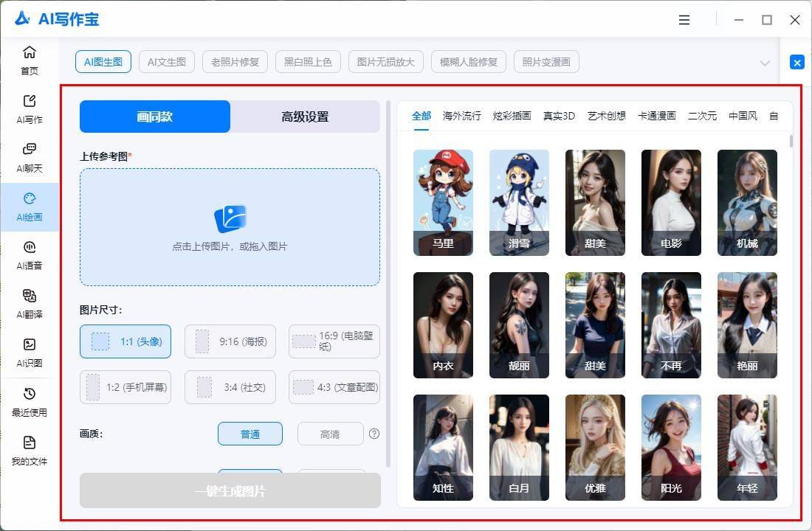Open the AI写作 writing tool
Viewport: 812px width, 531px height.
click(x=29, y=109)
